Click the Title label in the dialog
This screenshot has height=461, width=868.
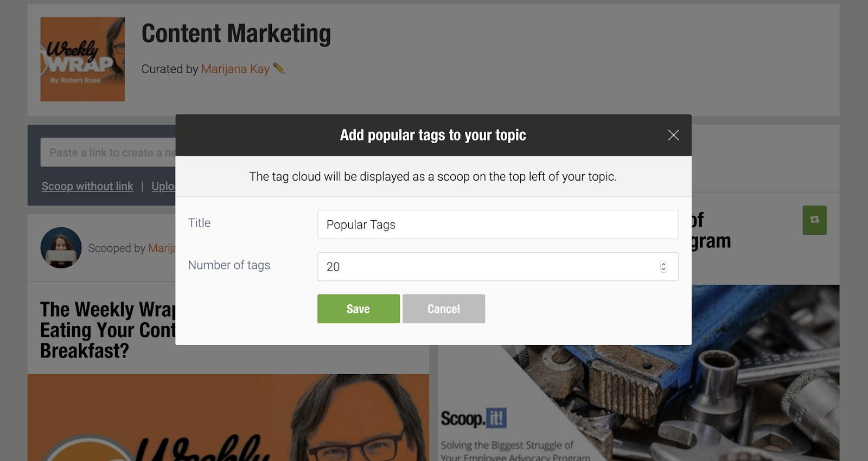[199, 223]
